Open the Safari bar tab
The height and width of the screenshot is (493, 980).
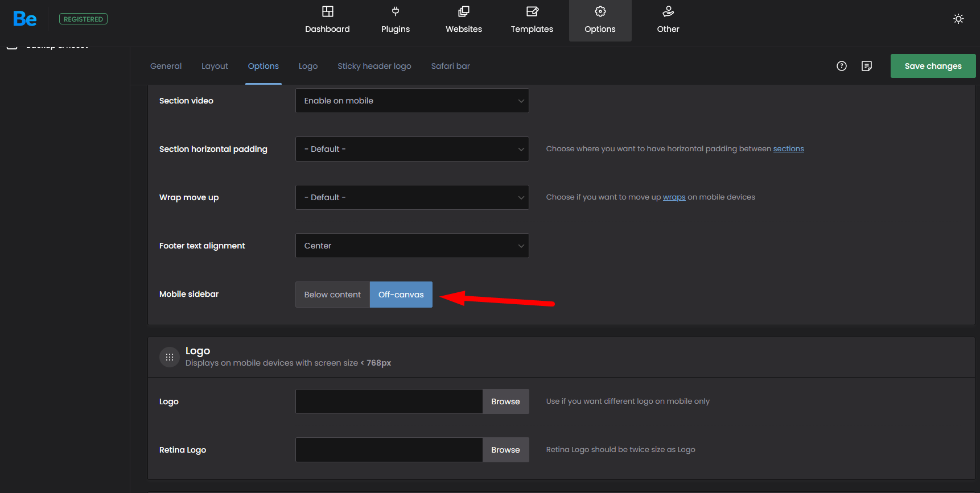[451, 66]
